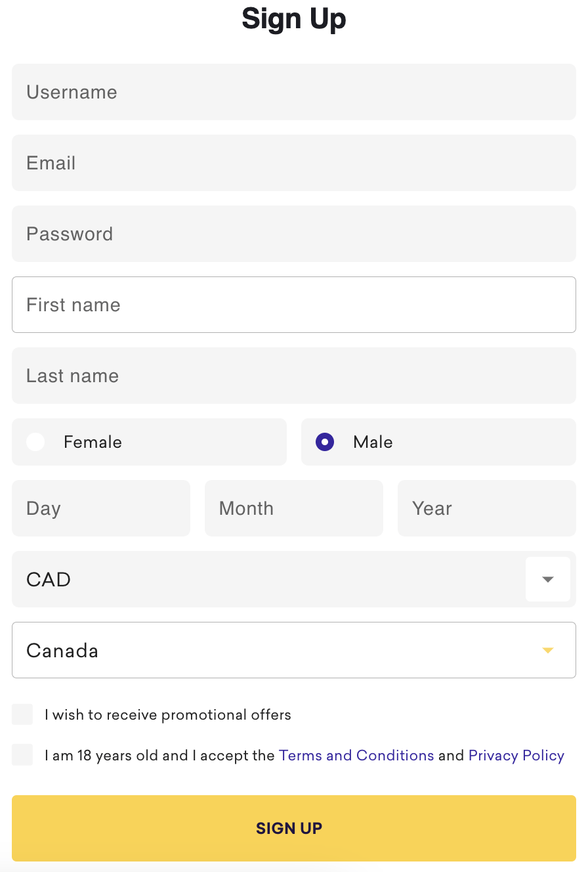
Task: Open the Privacy Policy link
Action: [516, 755]
